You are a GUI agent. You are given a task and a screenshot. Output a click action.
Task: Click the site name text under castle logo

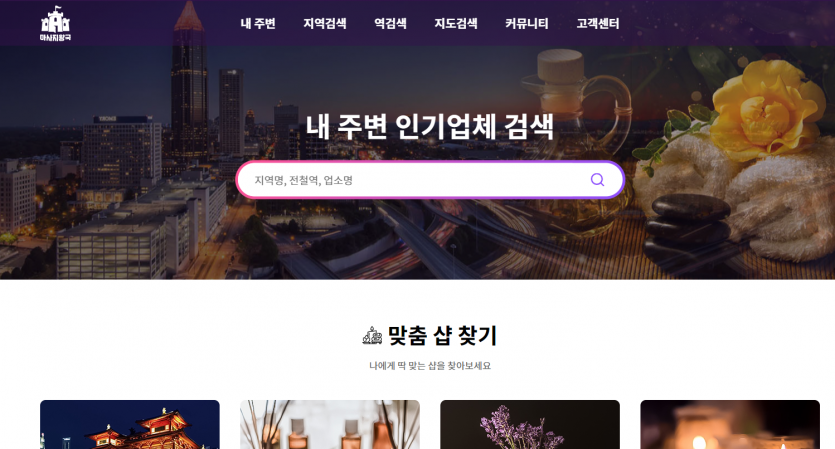point(55,37)
